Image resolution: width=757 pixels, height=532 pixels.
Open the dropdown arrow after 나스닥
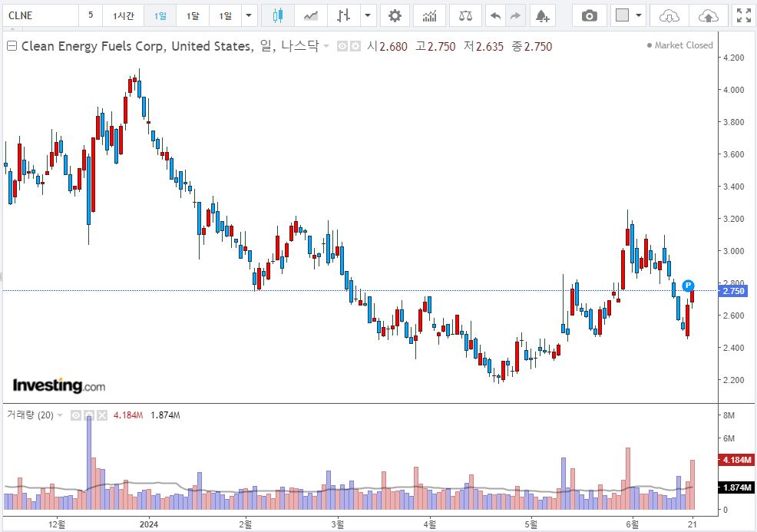(326, 46)
